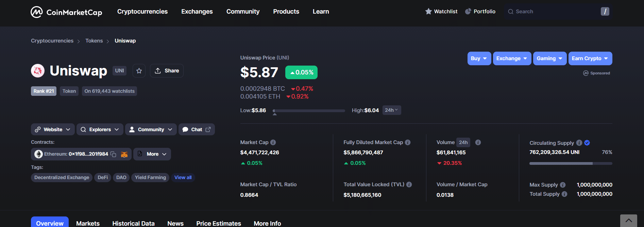Viewport: 644px width, 227px height.
Task: Copy the Ethereum contract address
Action: (114, 154)
